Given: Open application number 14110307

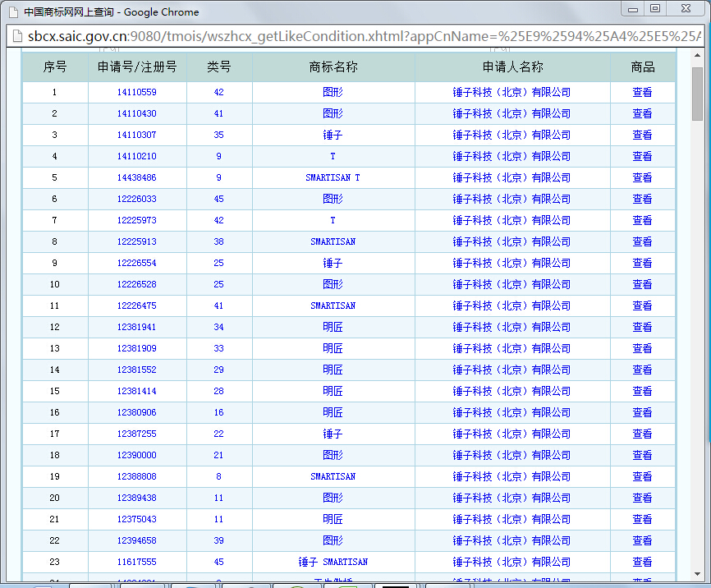Looking at the screenshot, I should pyautogui.click(x=137, y=135).
